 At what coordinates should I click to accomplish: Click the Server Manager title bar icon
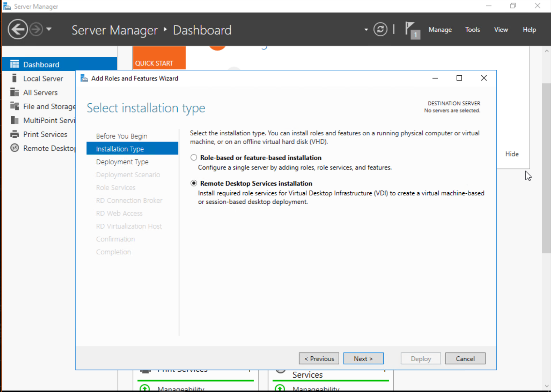coord(7,6)
